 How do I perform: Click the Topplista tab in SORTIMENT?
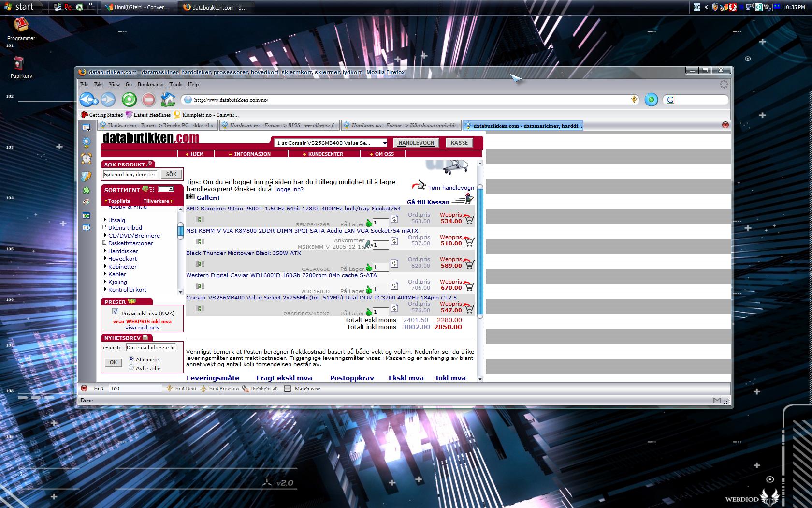point(118,201)
